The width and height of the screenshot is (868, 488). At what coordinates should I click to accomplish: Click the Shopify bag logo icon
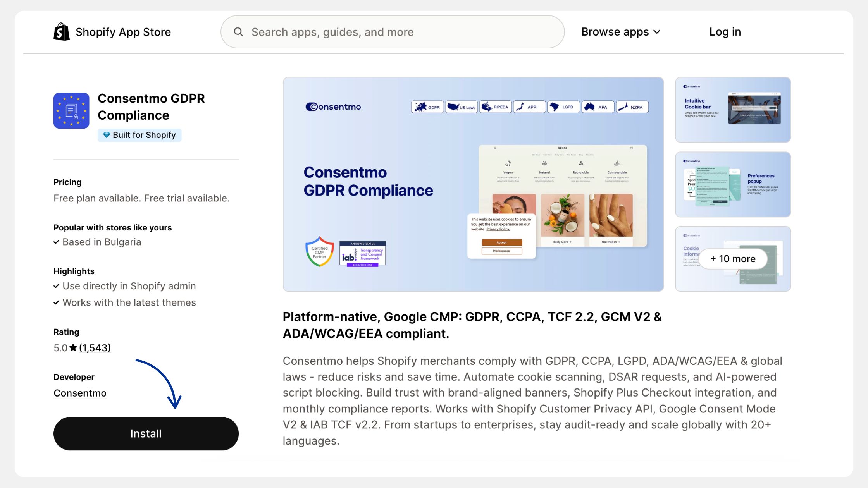tap(62, 32)
